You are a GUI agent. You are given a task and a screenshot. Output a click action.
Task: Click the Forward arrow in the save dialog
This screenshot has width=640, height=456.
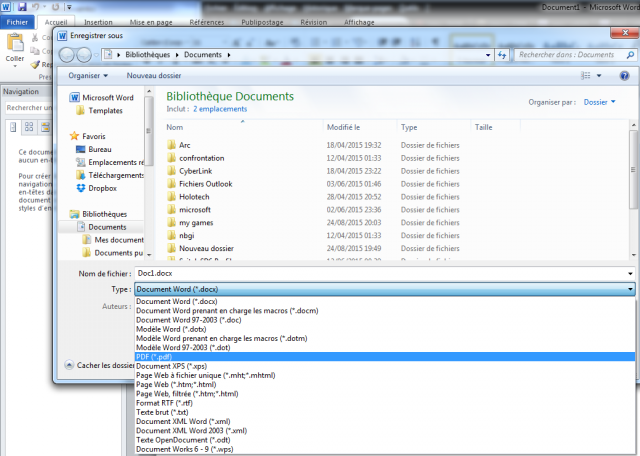pos(84,55)
